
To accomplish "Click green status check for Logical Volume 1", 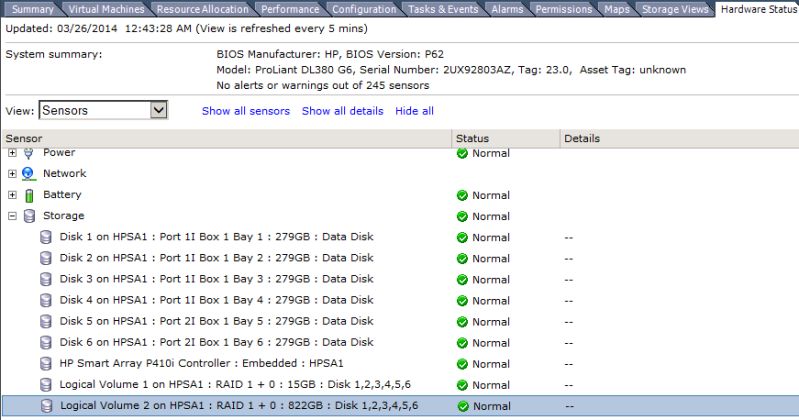I will click(462, 385).
